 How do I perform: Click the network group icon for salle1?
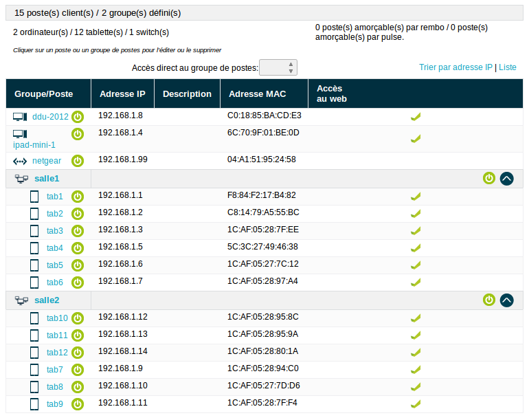(21, 179)
